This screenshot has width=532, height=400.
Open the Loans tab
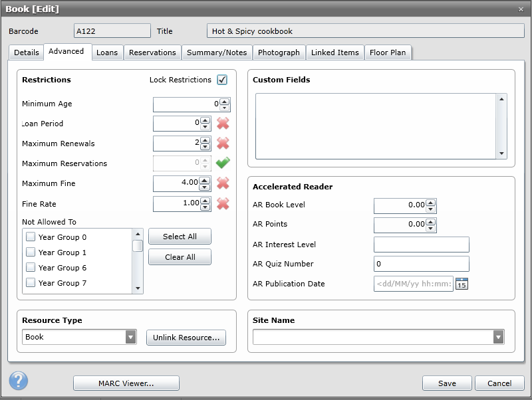[x=107, y=52]
